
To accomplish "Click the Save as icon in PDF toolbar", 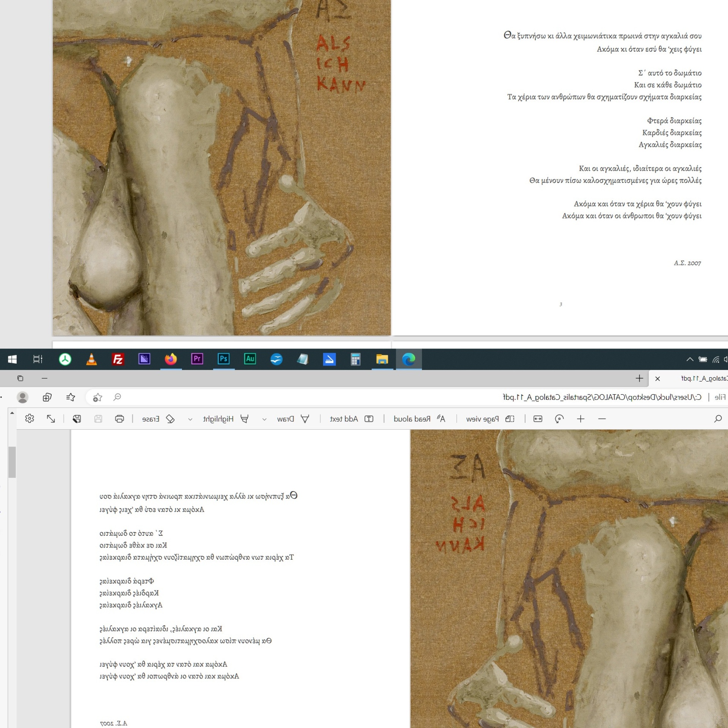I will click(77, 419).
